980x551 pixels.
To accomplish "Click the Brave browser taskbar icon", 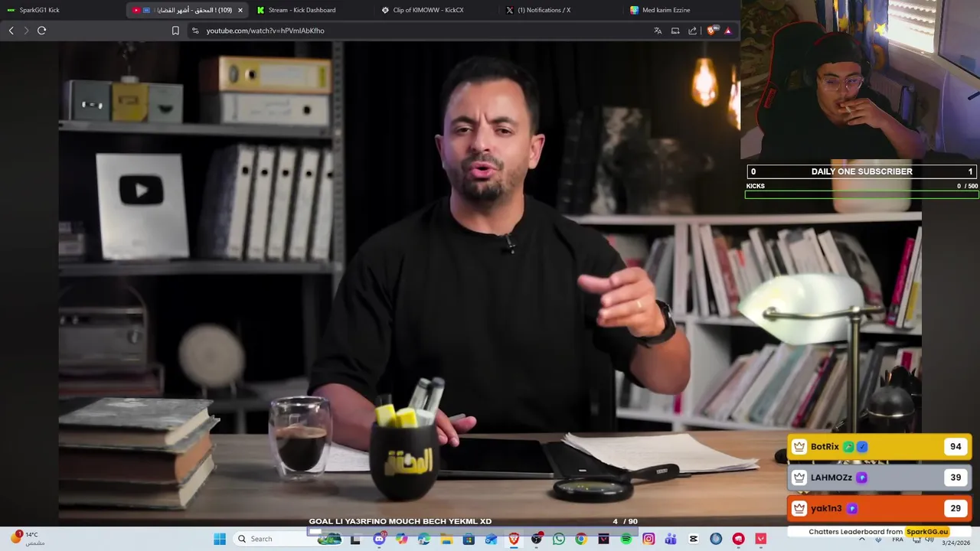I will tap(514, 539).
